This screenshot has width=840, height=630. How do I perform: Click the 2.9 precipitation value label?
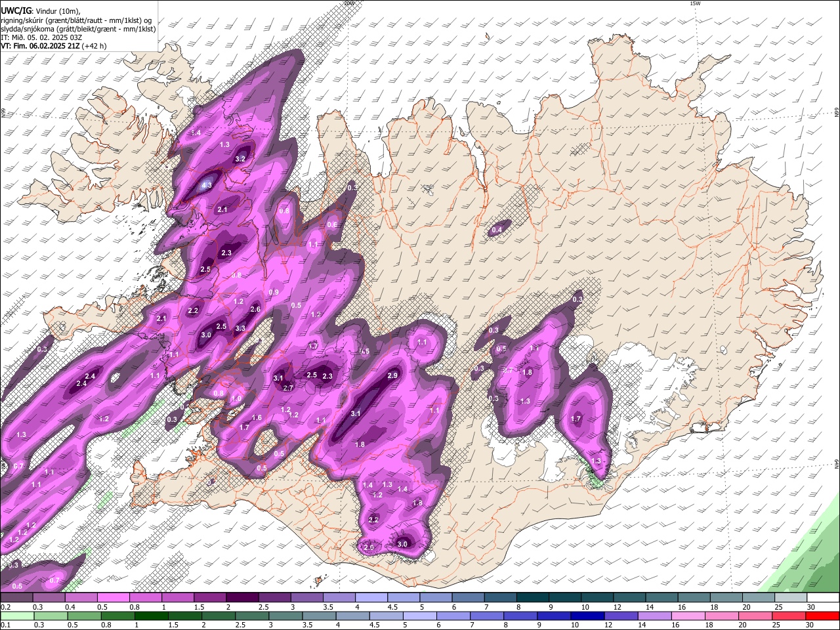tap(392, 375)
